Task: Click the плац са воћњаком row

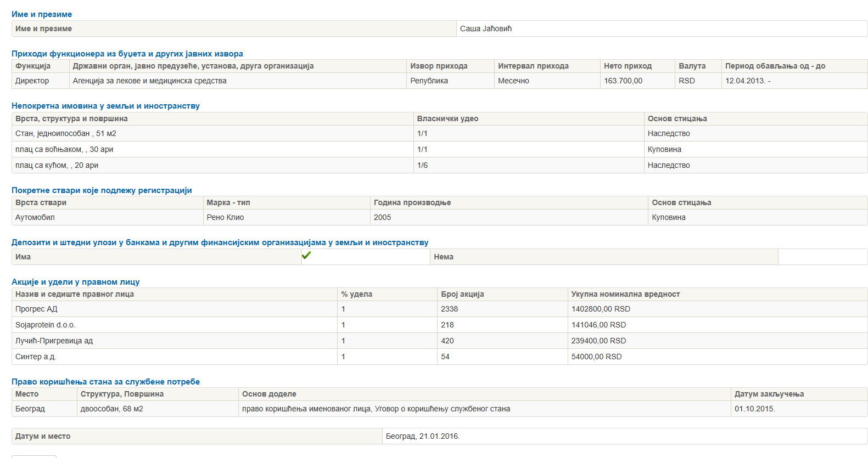Action: [64, 149]
